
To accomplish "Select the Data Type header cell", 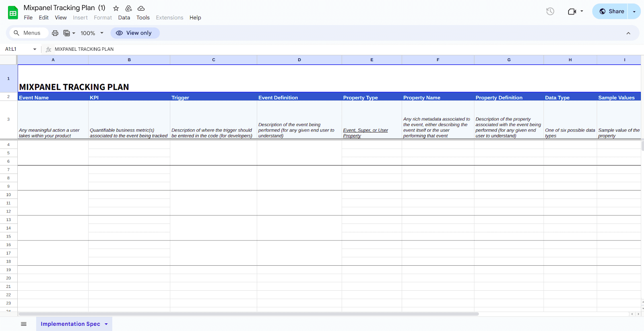I will click(570, 97).
